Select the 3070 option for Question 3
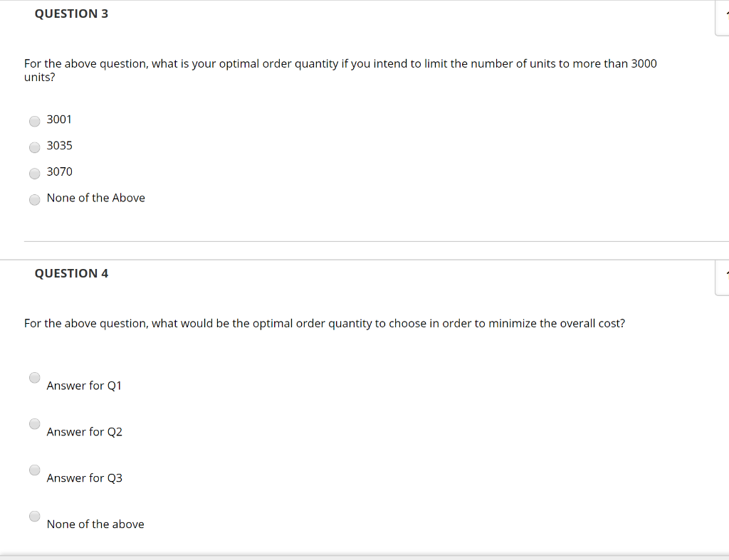Image resolution: width=729 pixels, height=560 pixels. [x=34, y=174]
